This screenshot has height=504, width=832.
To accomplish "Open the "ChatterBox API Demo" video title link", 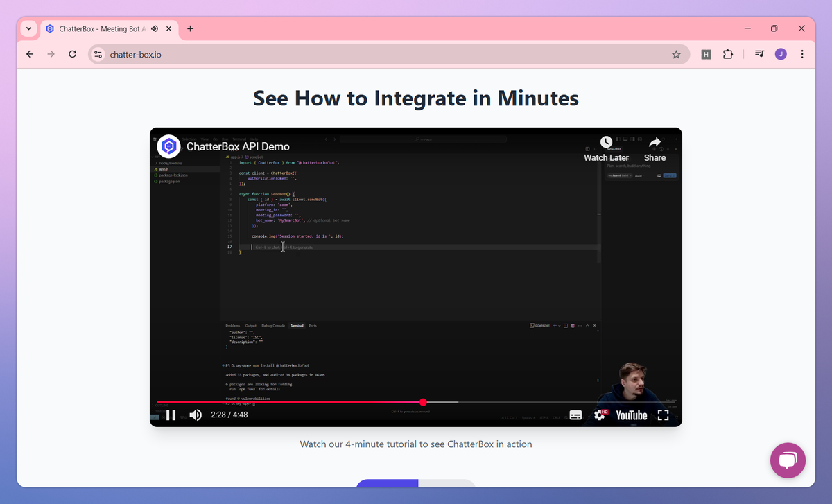I will [x=238, y=146].
